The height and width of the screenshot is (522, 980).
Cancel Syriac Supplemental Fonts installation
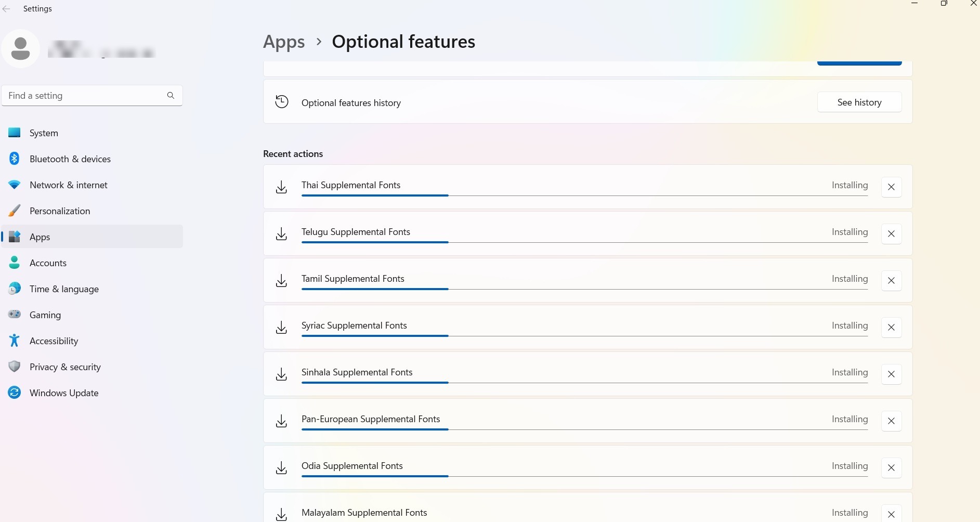point(891,327)
